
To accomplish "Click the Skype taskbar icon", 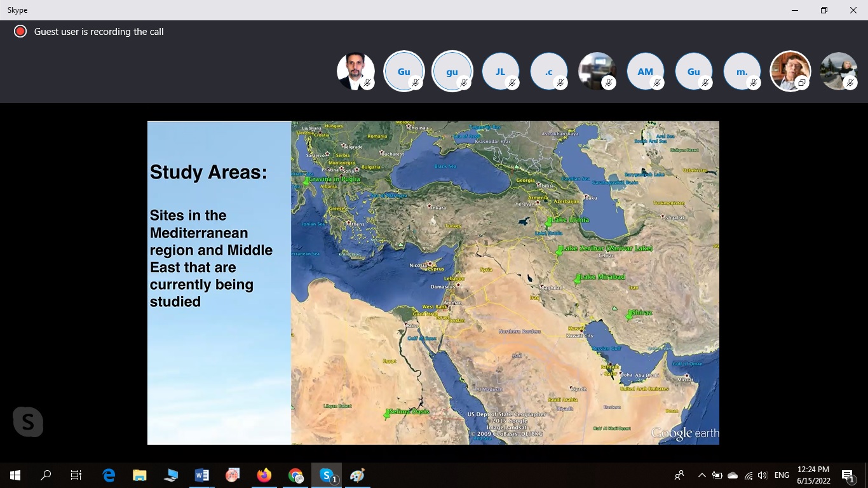I will click(327, 475).
